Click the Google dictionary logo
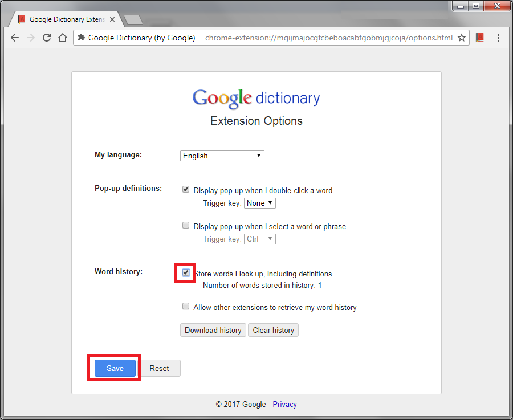 256,98
